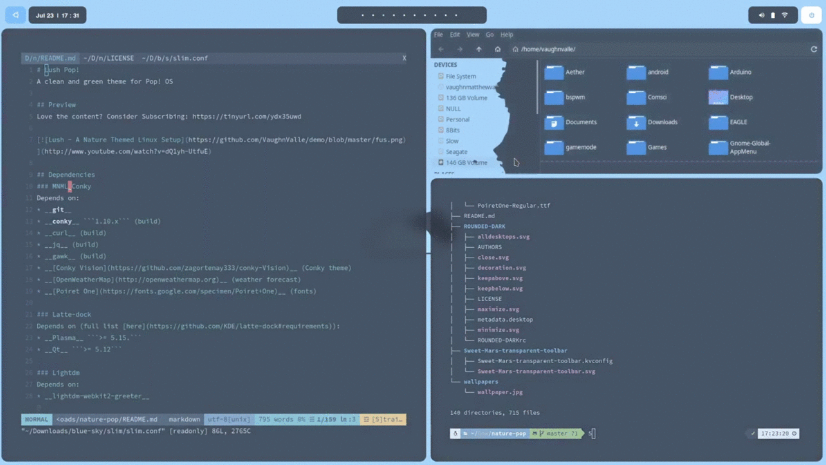Click the '## Dependencies' heading line
The image size is (826, 465).
coord(66,175)
